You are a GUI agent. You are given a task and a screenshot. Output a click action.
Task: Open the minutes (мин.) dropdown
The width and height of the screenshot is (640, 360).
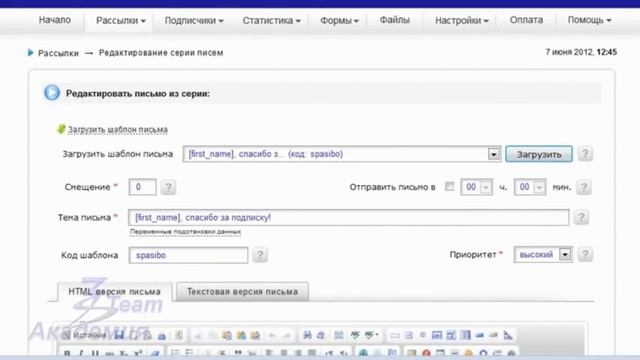(539, 187)
